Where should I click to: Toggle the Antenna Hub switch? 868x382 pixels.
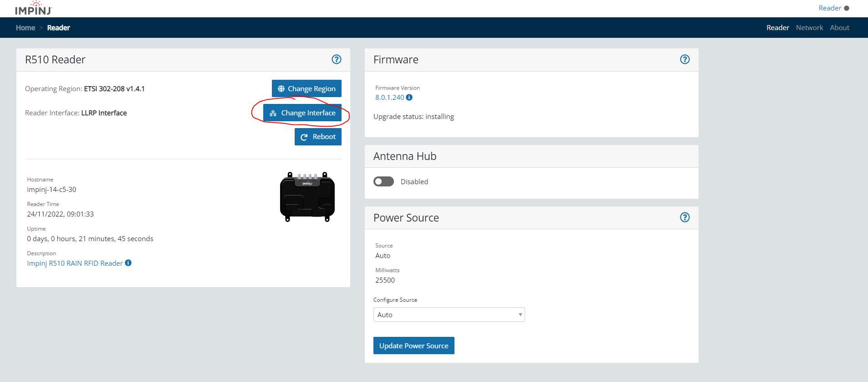tap(383, 181)
